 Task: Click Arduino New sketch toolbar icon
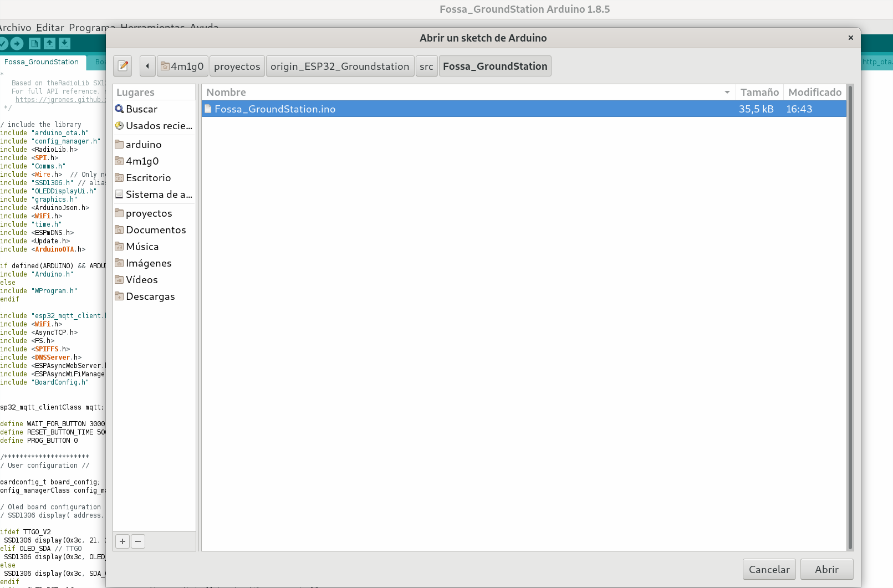coord(34,43)
